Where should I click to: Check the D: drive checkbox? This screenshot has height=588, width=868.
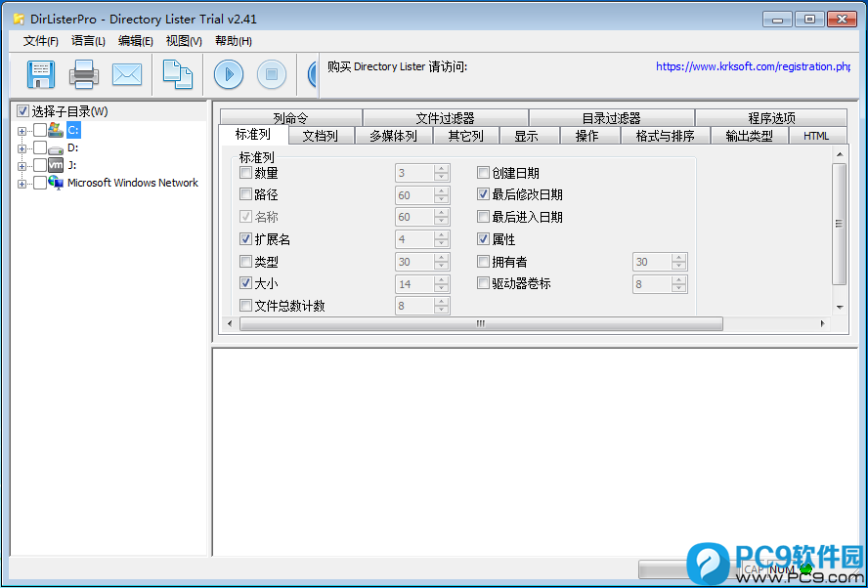click(40, 147)
